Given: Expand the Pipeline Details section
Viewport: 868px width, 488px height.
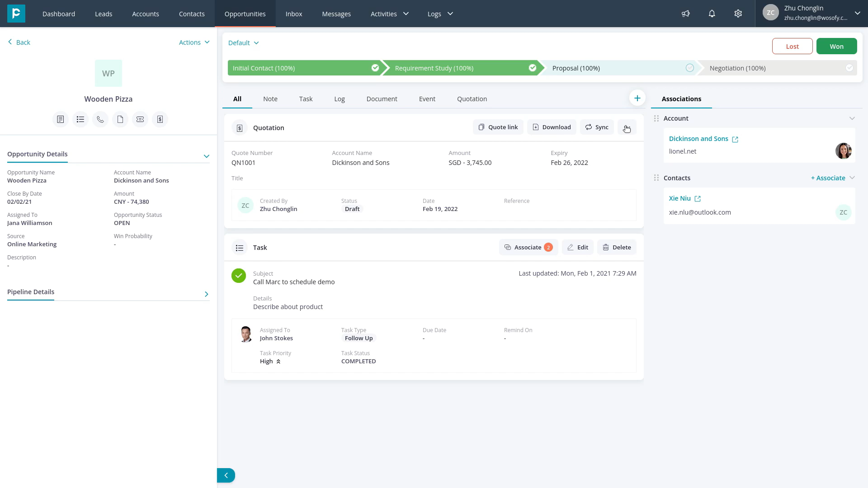Looking at the screenshot, I should pyautogui.click(x=207, y=294).
